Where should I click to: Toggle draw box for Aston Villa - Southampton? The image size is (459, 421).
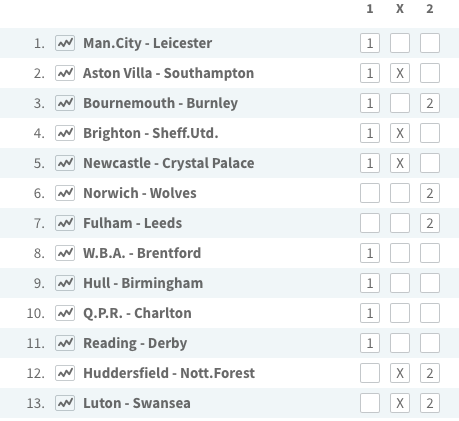(x=400, y=73)
